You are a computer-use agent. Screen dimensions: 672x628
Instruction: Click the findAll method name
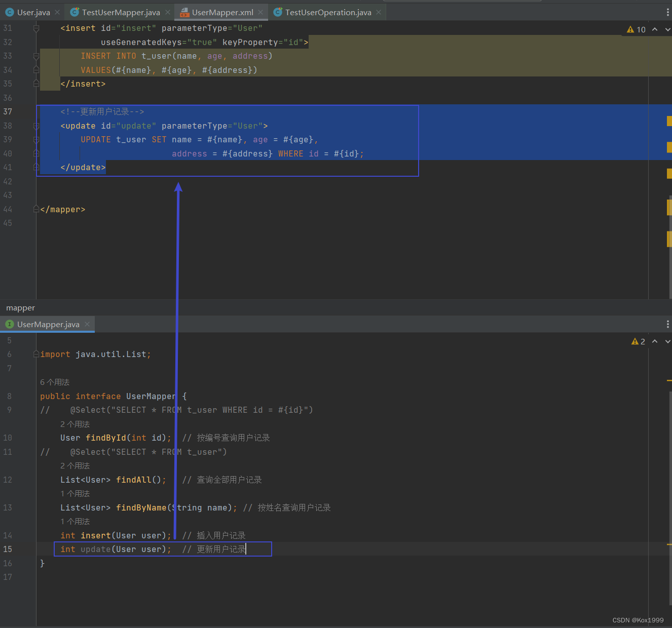pos(134,480)
